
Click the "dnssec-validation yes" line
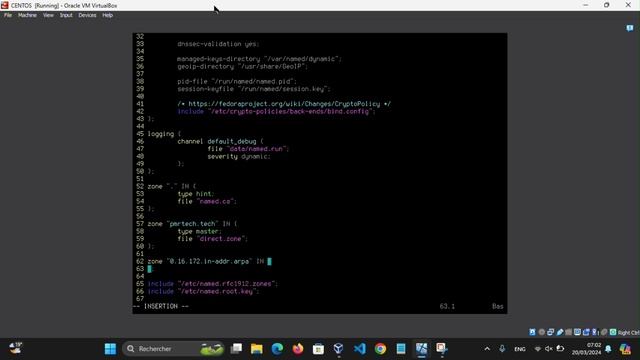(x=218, y=44)
